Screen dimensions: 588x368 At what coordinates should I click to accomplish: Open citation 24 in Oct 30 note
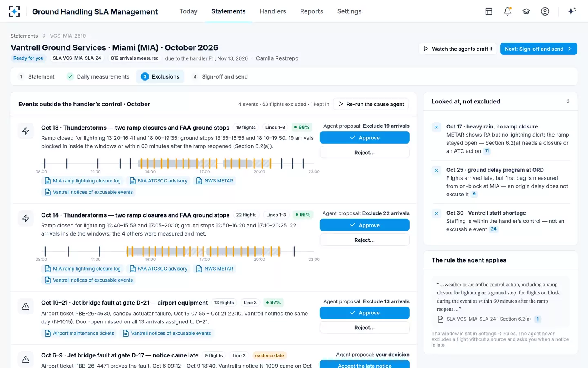(494, 229)
